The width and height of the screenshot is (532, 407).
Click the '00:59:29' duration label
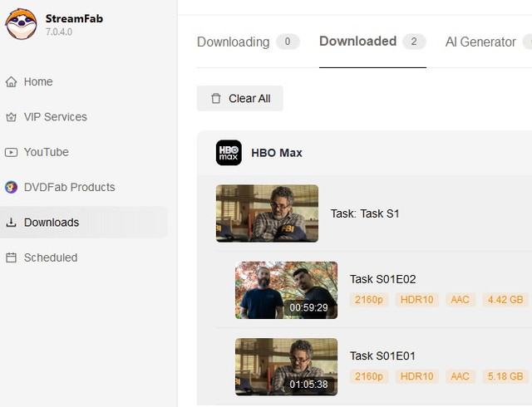308,307
